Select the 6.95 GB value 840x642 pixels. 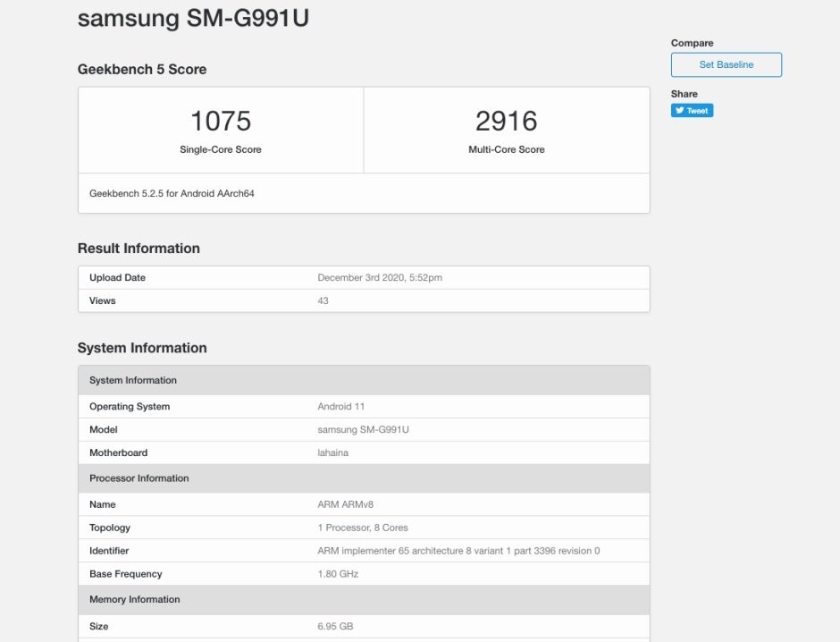(335, 626)
